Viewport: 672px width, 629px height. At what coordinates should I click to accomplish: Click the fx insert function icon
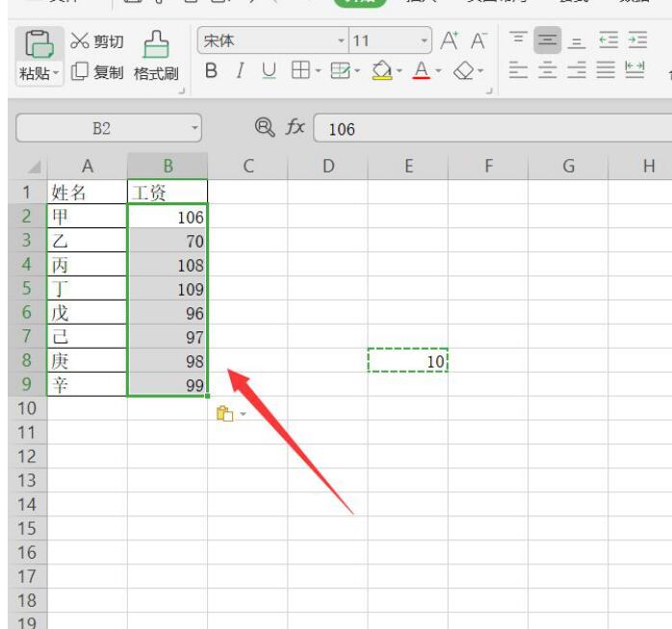point(295,127)
